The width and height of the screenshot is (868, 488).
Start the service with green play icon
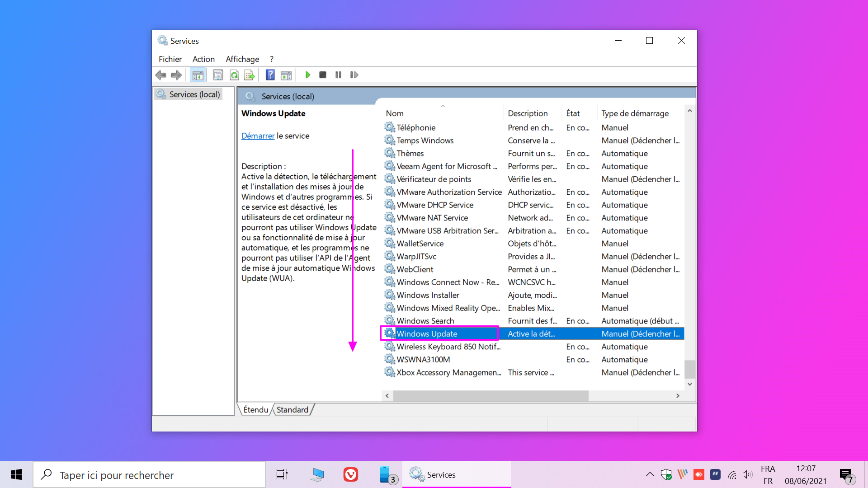point(308,75)
